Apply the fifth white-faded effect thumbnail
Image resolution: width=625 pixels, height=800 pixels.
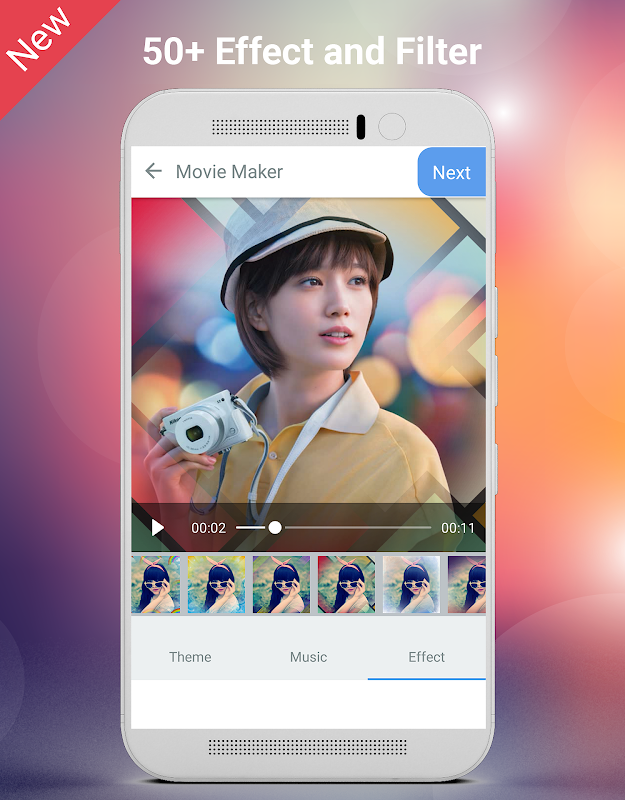click(411, 585)
